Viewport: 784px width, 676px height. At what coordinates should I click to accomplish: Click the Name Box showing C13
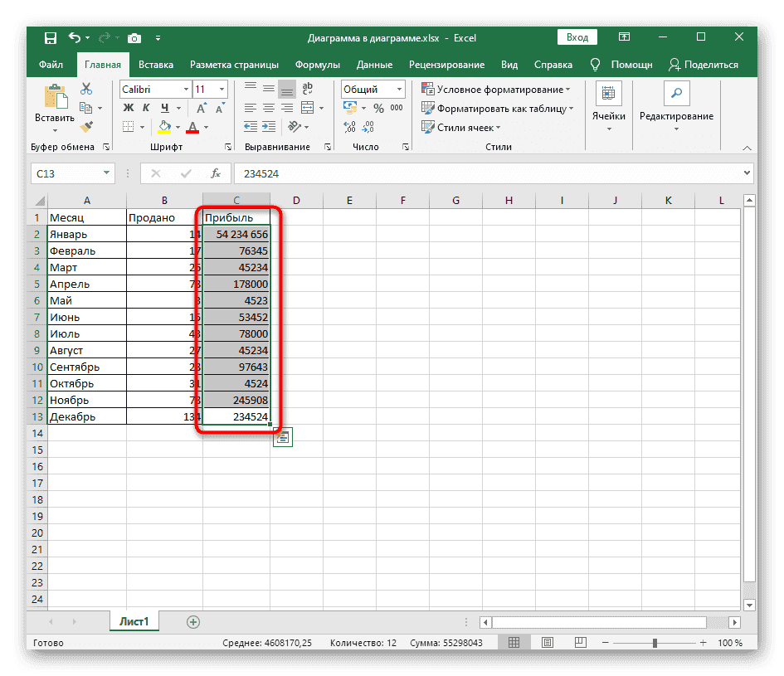[x=65, y=173]
